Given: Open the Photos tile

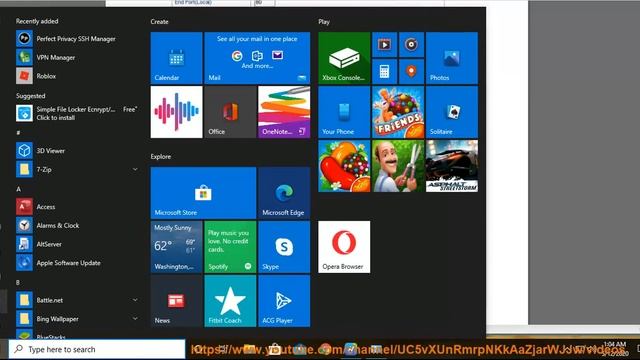Looking at the screenshot, I should coord(452,58).
